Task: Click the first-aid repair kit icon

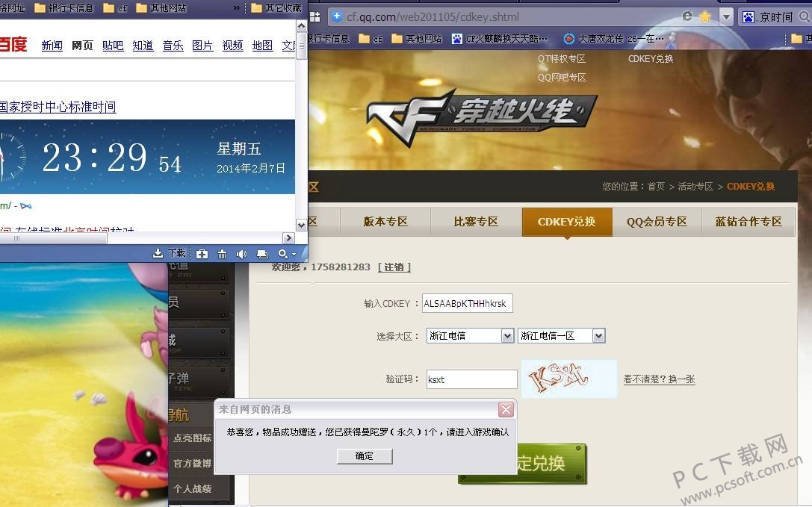Action: click(x=202, y=254)
